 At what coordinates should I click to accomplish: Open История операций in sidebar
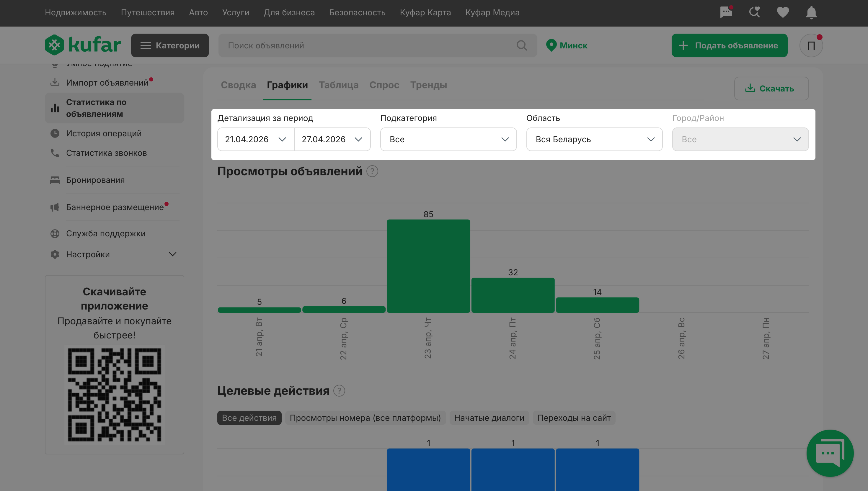104,133
